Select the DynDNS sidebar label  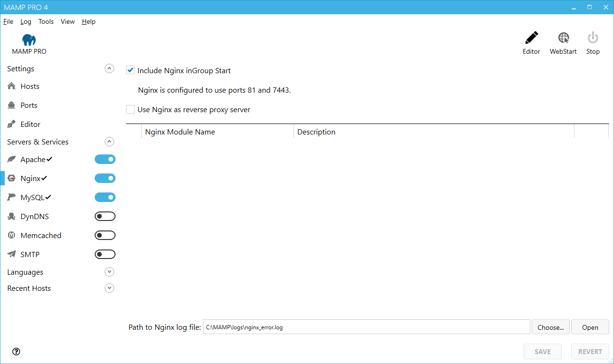[x=35, y=216]
